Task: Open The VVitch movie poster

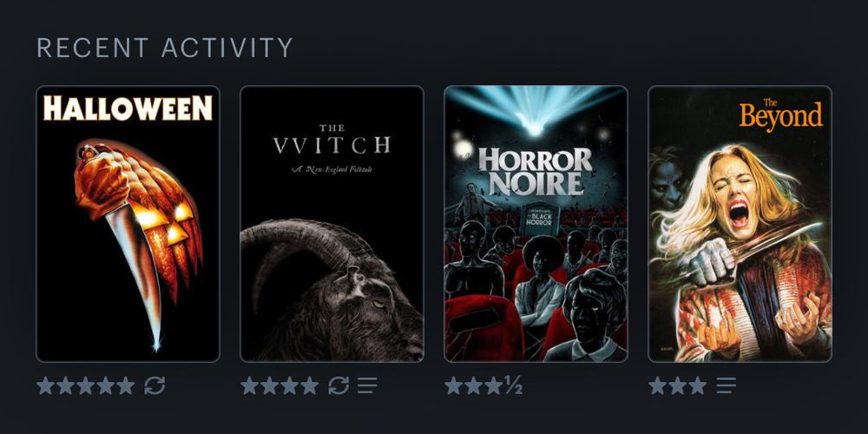Action: (332, 224)
